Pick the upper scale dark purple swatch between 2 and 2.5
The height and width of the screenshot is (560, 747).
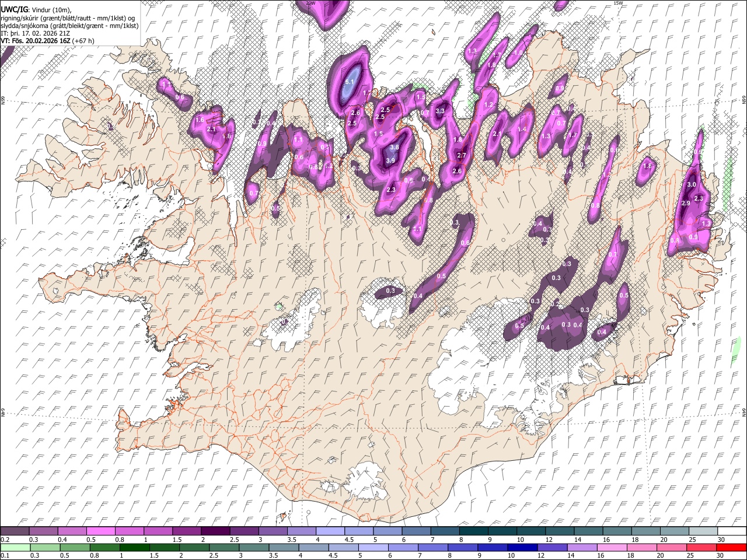point(215,531)
